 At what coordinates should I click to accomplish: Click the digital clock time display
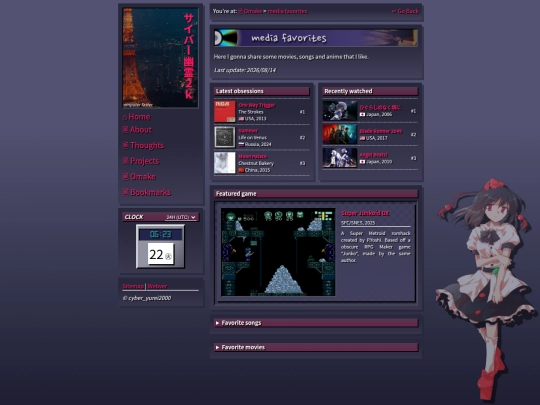[x=160, y=235]
